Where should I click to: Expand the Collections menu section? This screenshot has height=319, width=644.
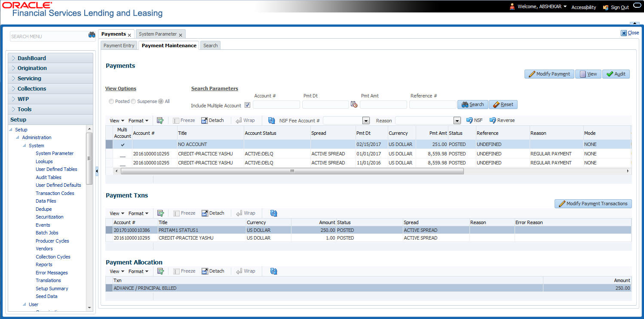[x=51, y=89]
